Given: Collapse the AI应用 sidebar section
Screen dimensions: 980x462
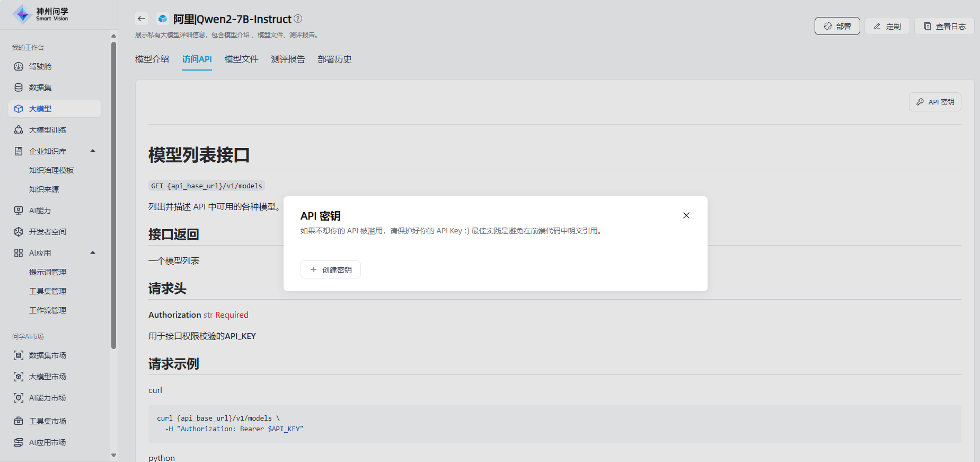Looking at the screenshot, I should tap(93, 253).
